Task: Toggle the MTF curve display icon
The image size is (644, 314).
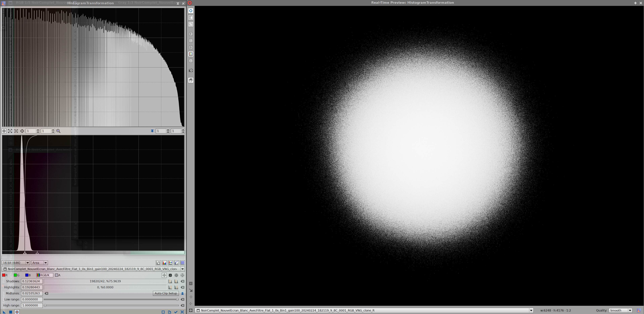Action: [x=177, y=263]
